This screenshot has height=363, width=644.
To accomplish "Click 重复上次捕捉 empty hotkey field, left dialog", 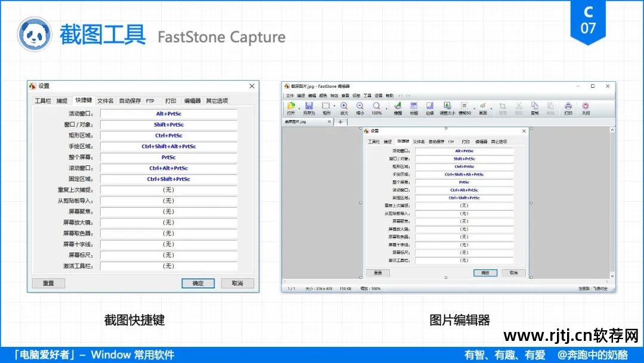I will click(169, 190).
